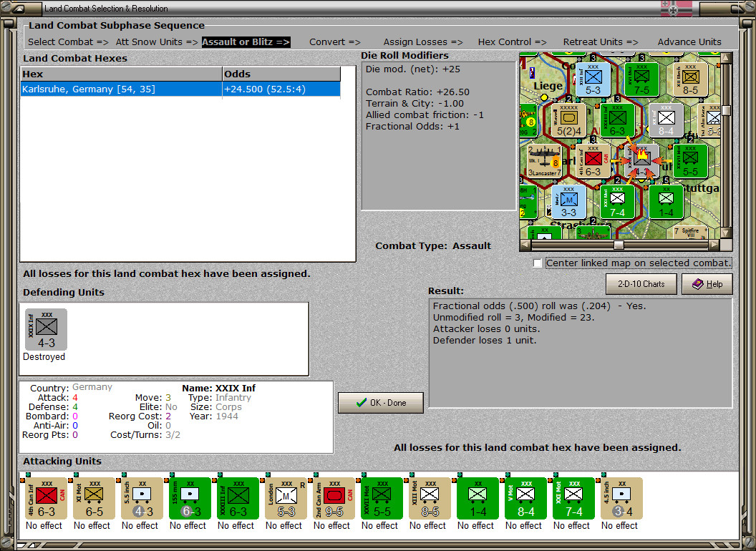756x551 pixels.
Task: Click the light blue 3-3 unit on map
Action: pos(568,202)
